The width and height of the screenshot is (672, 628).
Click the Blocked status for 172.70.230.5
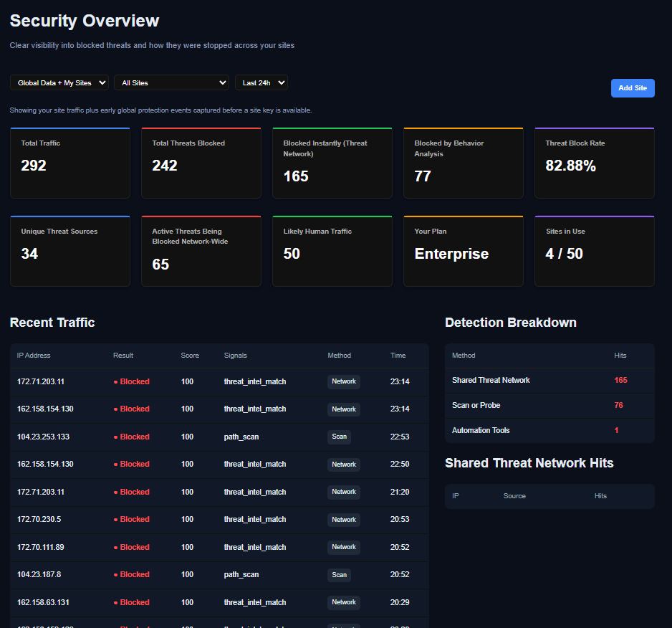click(x=132, y=519)
